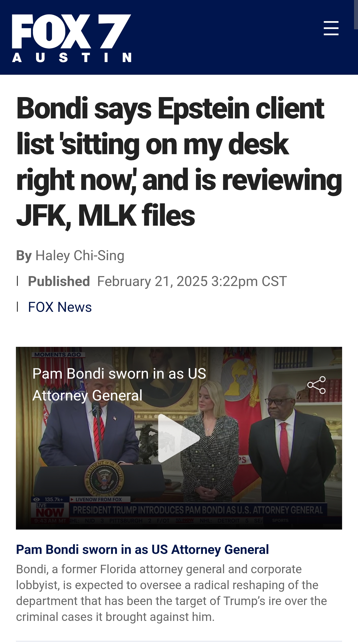Click the video title overlay text
This screenshot has width=358, height=644.
(x=119, y=385)
